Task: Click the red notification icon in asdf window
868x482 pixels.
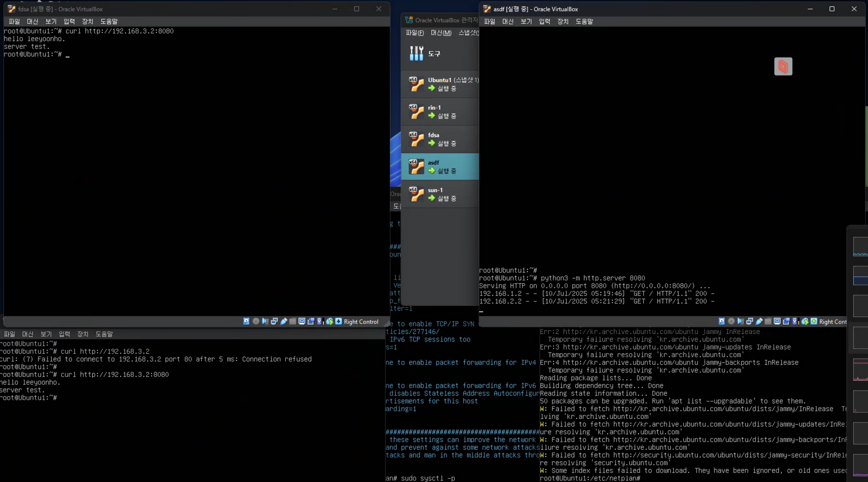Action: pos(783,66)
